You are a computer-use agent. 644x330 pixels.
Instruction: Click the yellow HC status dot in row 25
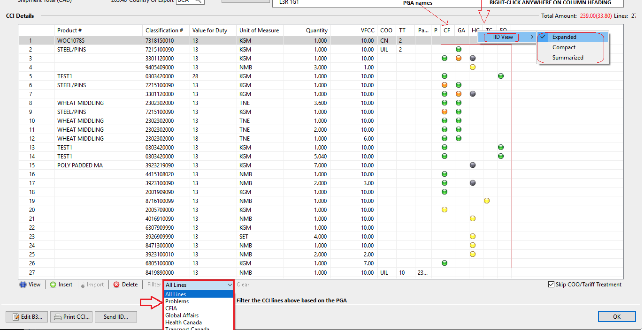pyautogui.click(x=473, y=254)
